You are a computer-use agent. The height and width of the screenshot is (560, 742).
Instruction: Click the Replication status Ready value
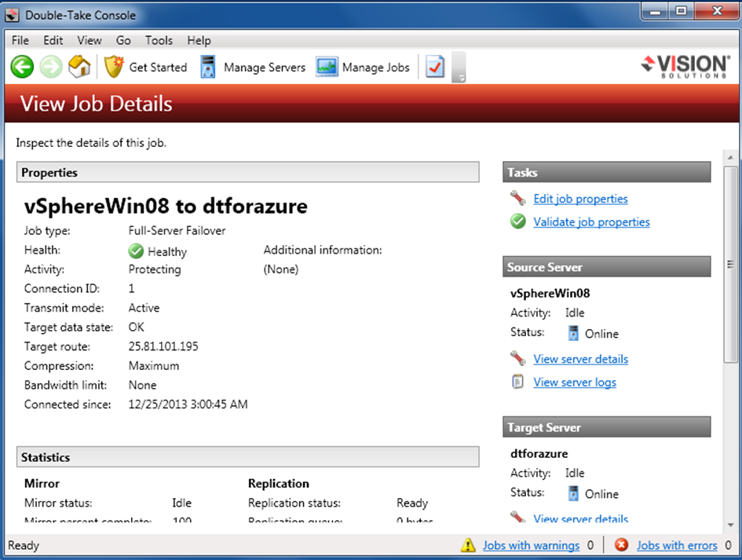412,503
